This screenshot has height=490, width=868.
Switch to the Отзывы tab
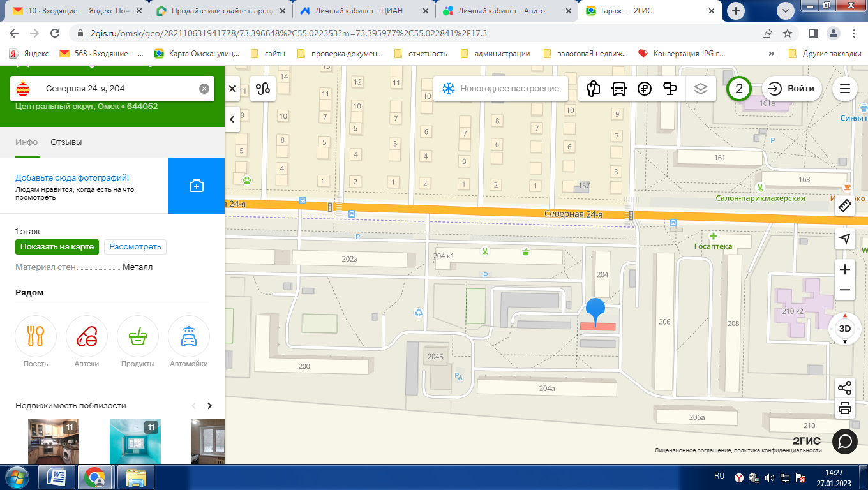click(66, 142)
